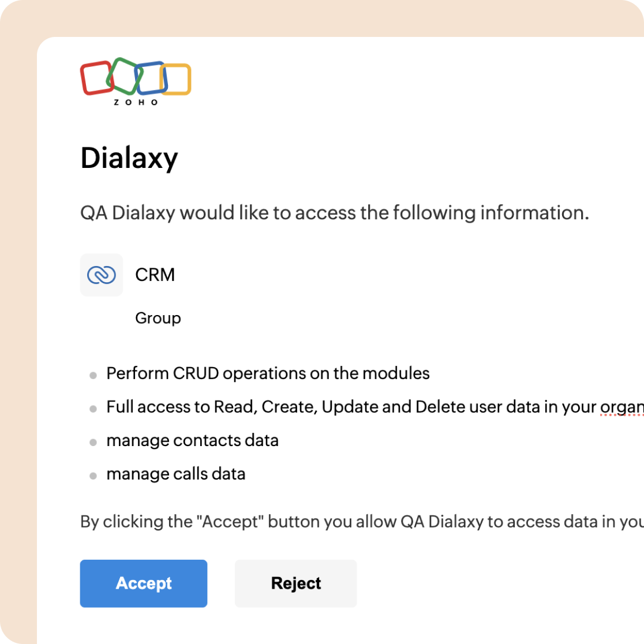Click the bullet beside manage contacts data
The image size is (644, 644).
click(93, 443)
